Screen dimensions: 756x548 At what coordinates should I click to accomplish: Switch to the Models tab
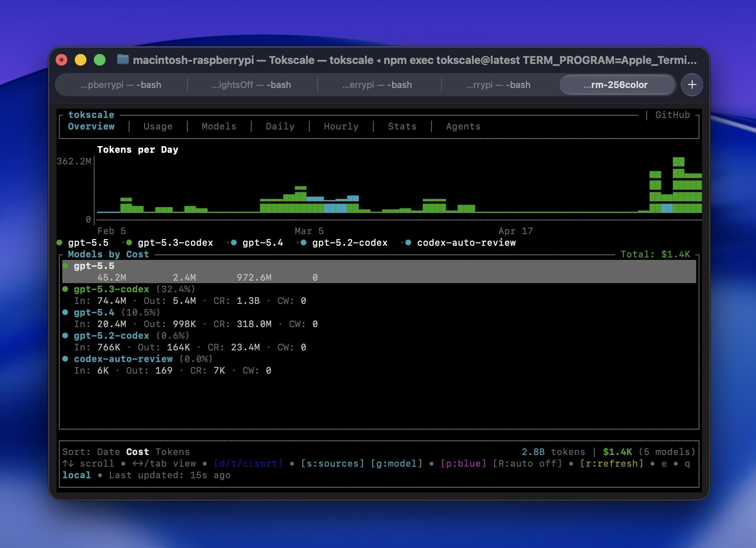pyautogui.click(x=219, y=126)
